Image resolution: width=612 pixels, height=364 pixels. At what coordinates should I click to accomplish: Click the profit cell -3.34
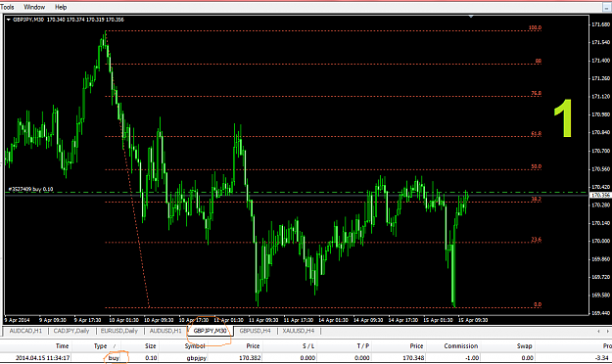(x=601, y=358)
